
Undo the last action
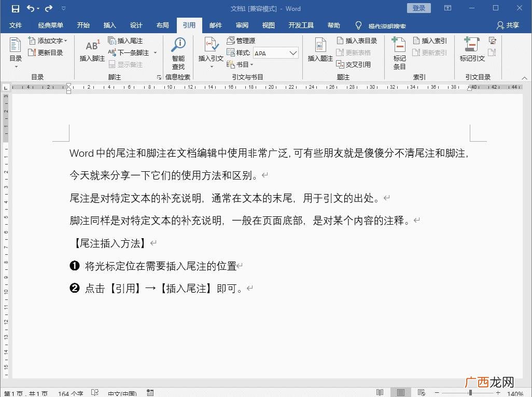(31, 8)
